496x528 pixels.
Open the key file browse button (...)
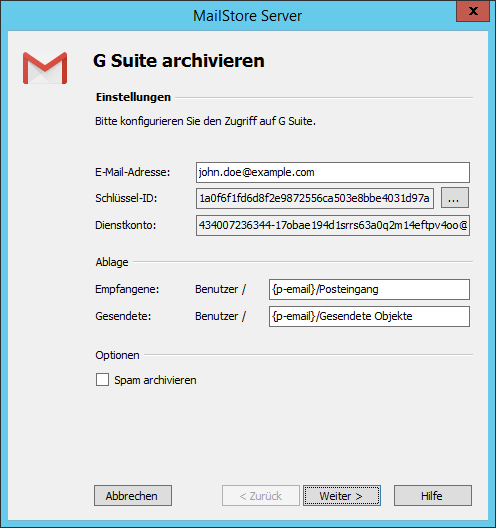coord(455,198)
